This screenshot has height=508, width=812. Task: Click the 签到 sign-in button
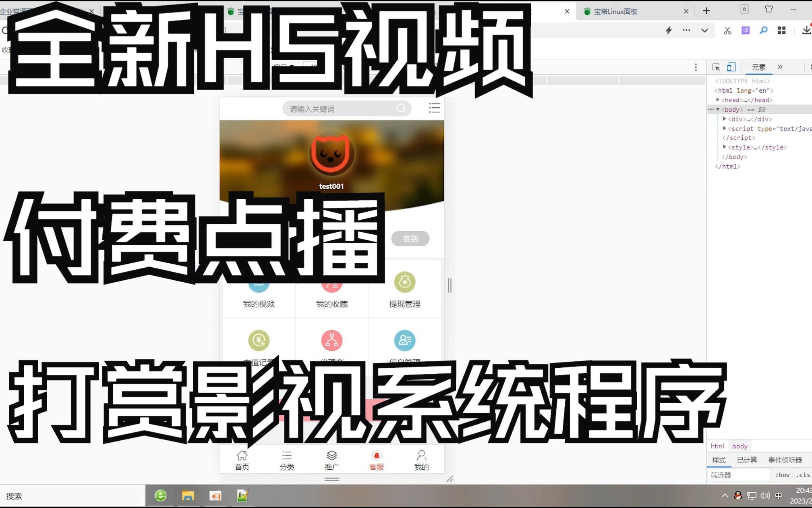[410, 239]
